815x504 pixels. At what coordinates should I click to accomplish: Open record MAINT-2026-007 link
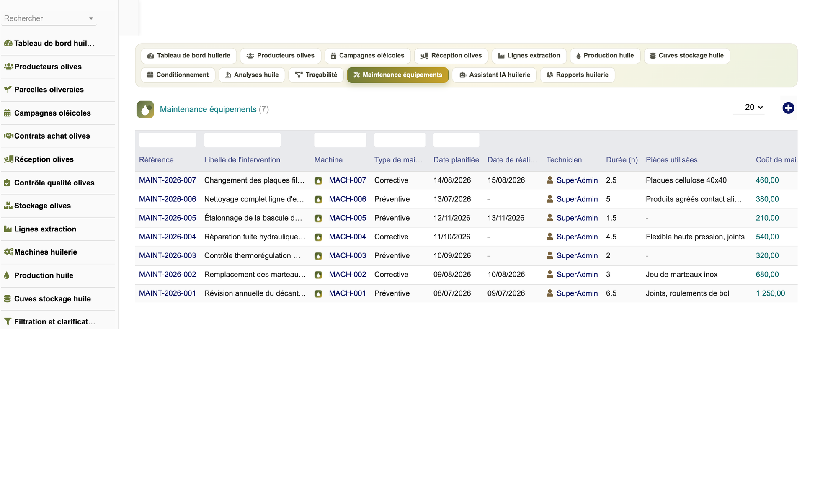pos(168,180)
